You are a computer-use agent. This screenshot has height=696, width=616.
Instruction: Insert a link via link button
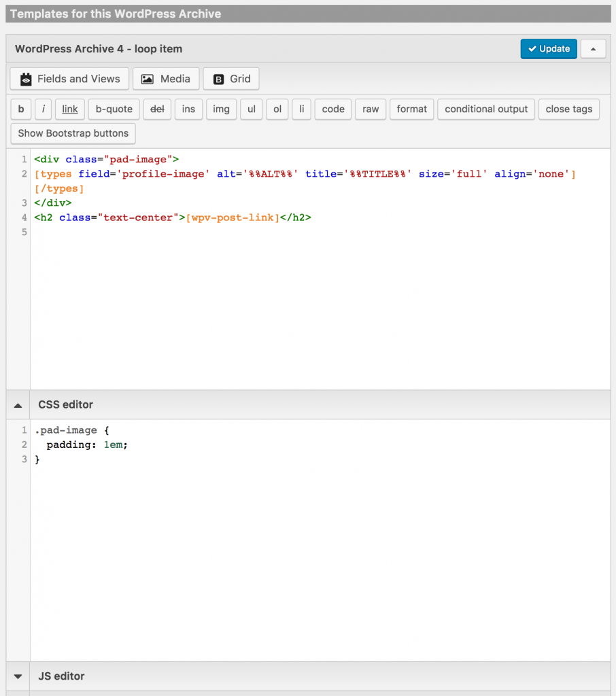coord(70,109)
